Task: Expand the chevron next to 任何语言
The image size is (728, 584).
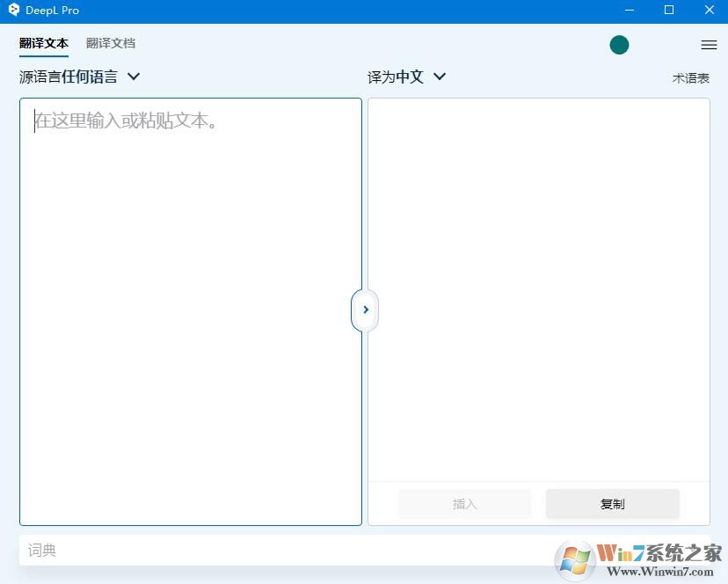Action: click(134, 77)
